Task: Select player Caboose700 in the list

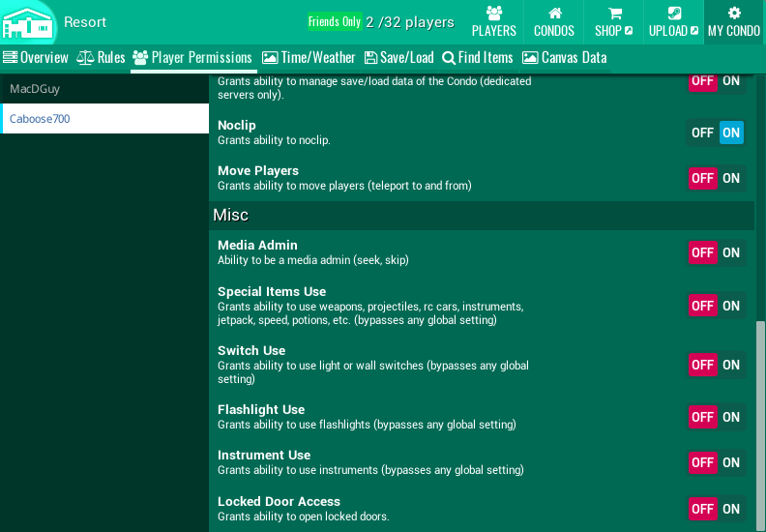Action: pos(104,119)
